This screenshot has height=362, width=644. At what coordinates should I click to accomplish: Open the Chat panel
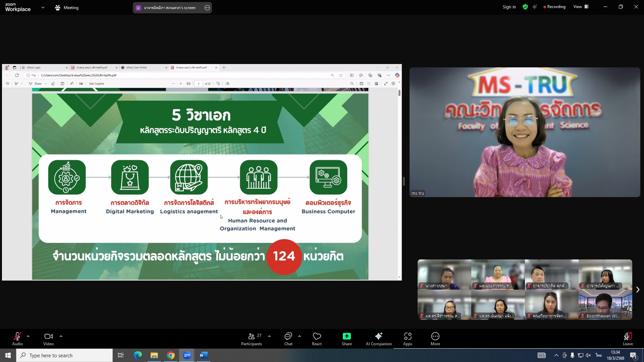(x=288, y=339)
